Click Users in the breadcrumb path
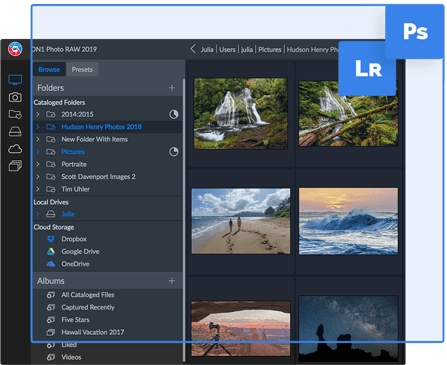Screen dimensions: 447x365 [x=227, y=49]
